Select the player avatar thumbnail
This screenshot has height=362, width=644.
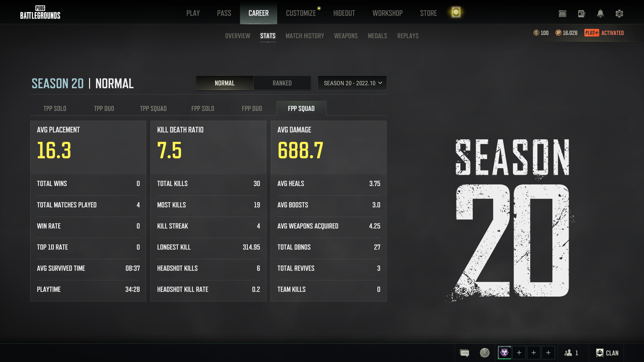pyautogui.click(x=504, y=353)
